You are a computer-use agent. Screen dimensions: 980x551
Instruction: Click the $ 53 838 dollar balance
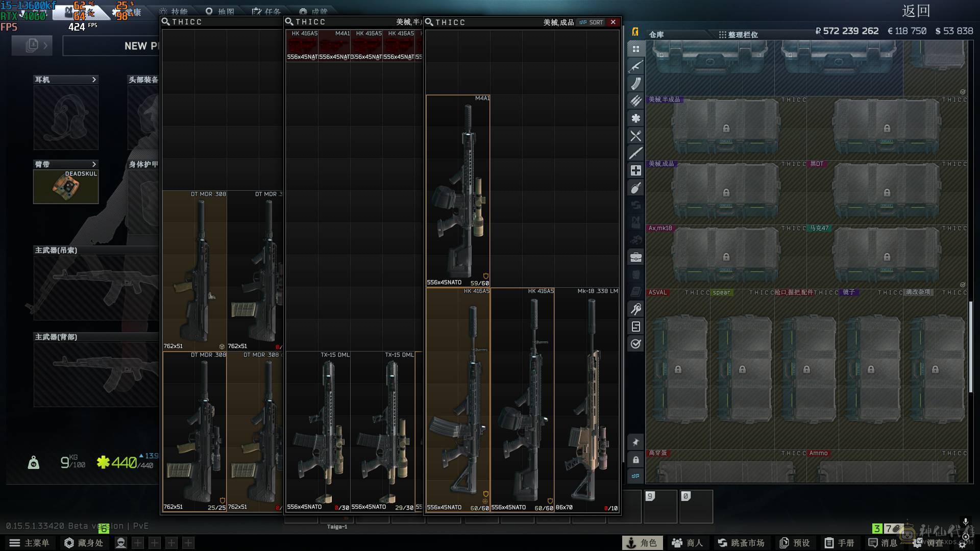click(x=954, y=31)
